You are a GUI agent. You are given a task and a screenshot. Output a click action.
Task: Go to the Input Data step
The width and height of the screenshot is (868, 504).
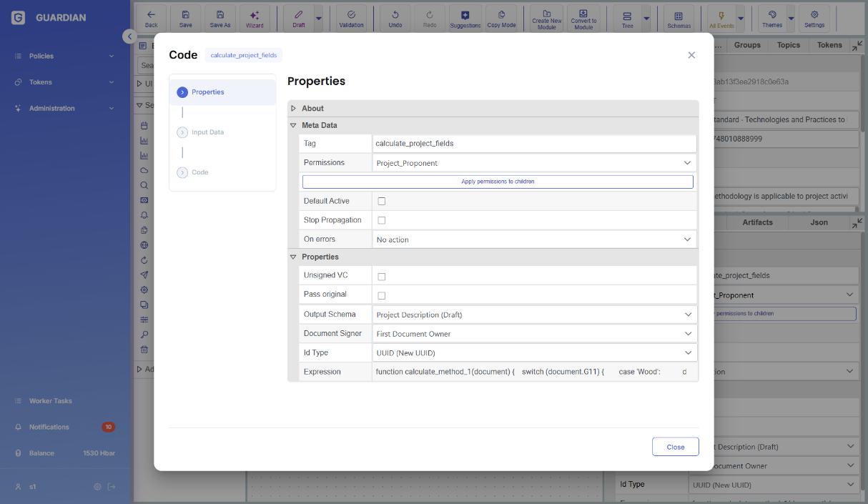(207, 132)
